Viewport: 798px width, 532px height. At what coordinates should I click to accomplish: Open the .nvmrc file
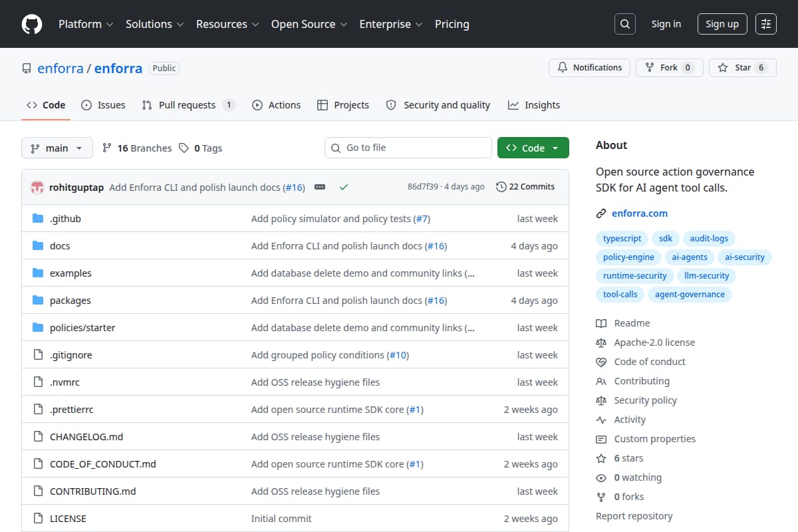pyautogui.click(x=65, y=382)
